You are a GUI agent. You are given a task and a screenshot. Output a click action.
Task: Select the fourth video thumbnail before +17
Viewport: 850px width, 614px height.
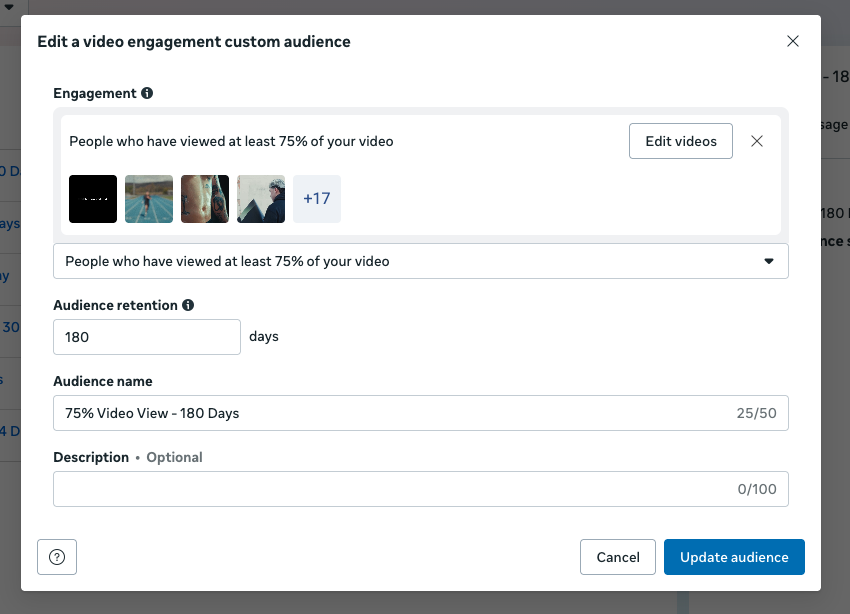click(x=261, y=199)
